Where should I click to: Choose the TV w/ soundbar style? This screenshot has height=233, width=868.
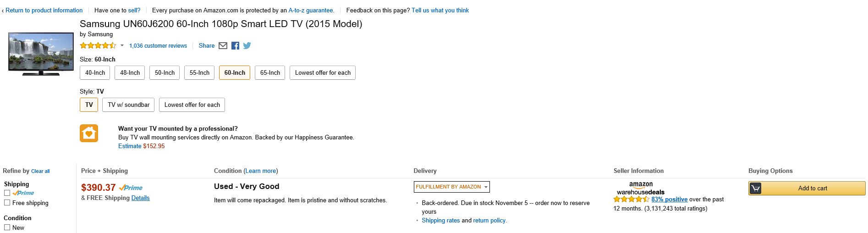click(x=128, y=105)
